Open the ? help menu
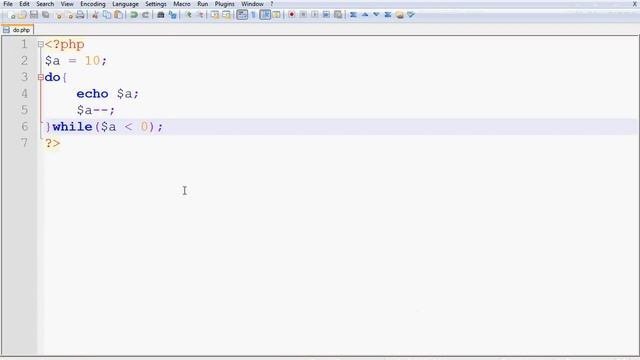Screen dimensions: 640x360 (x=271, y=4)
